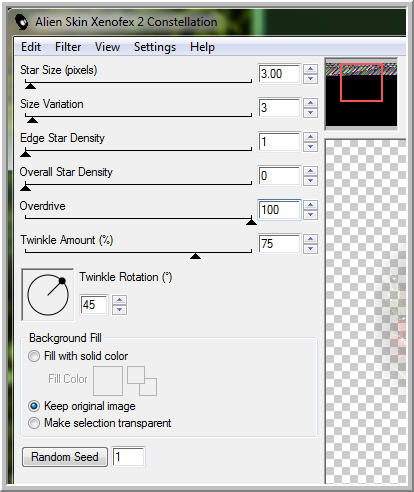The width and height of the screenshot is (414, 492).
Task: Click Overdrive spinner down arrow
Action: (310, 215)
